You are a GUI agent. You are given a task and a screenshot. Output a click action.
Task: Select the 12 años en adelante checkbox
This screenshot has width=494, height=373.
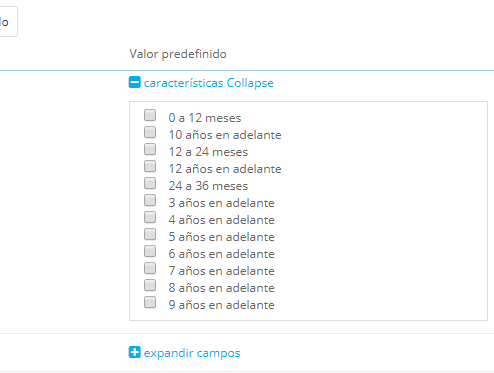pyautogui.click(x=150, y=166)
